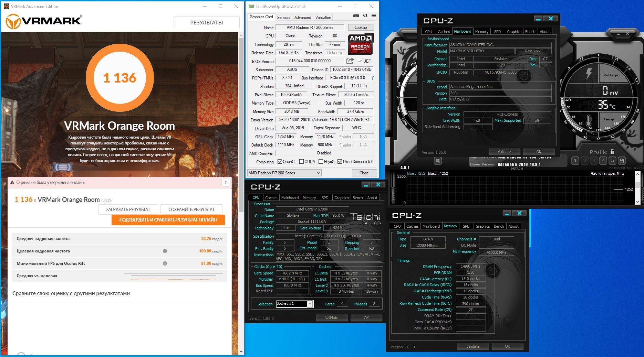Switch to the Sensors tab in GPU-Z
The image size is (644, 357).
(x=283, y=17)
